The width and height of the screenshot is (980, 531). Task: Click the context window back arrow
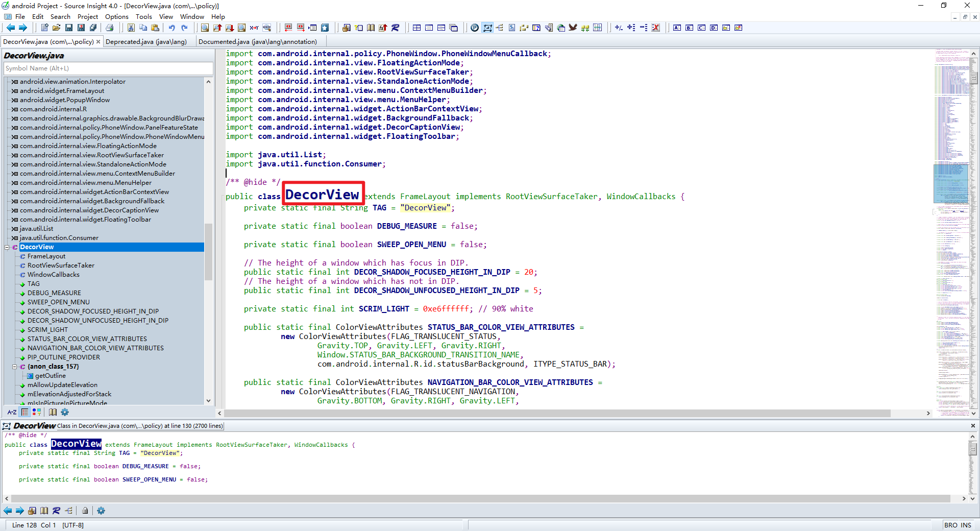click(8, 511)
